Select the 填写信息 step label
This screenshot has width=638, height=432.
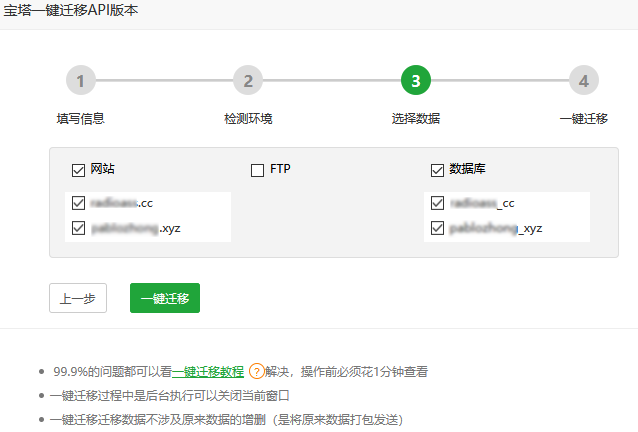click(81, 118)
